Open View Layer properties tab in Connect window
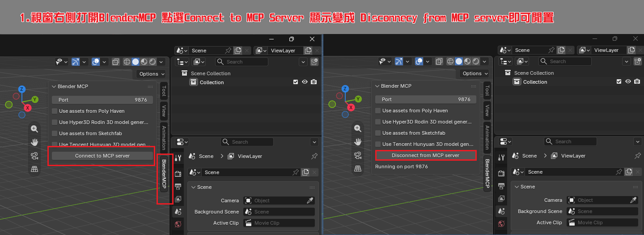The width and height of the screenshot is (644, 235). click(178, 199)
